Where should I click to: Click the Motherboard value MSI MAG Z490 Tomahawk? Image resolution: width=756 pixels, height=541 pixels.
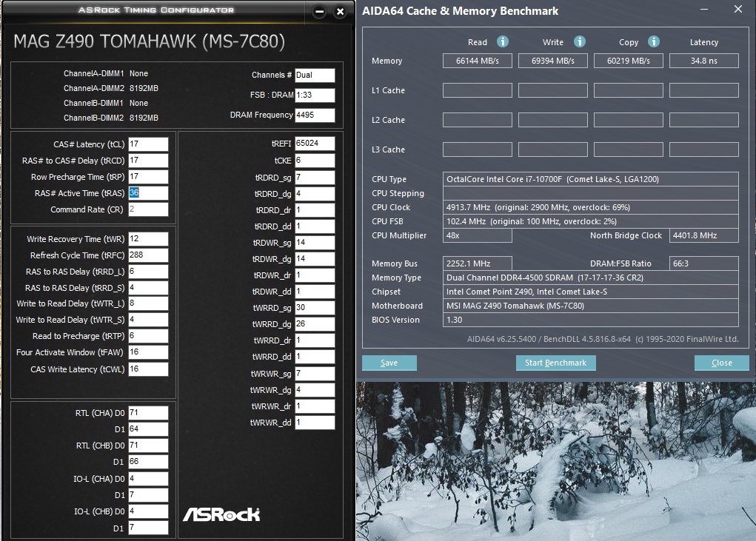(x=591, y=306)
